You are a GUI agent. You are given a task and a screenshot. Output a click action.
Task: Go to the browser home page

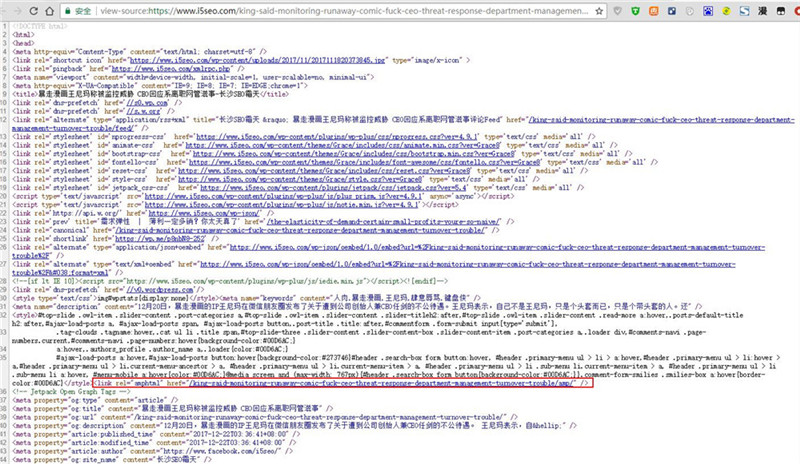tap(49, 11)
